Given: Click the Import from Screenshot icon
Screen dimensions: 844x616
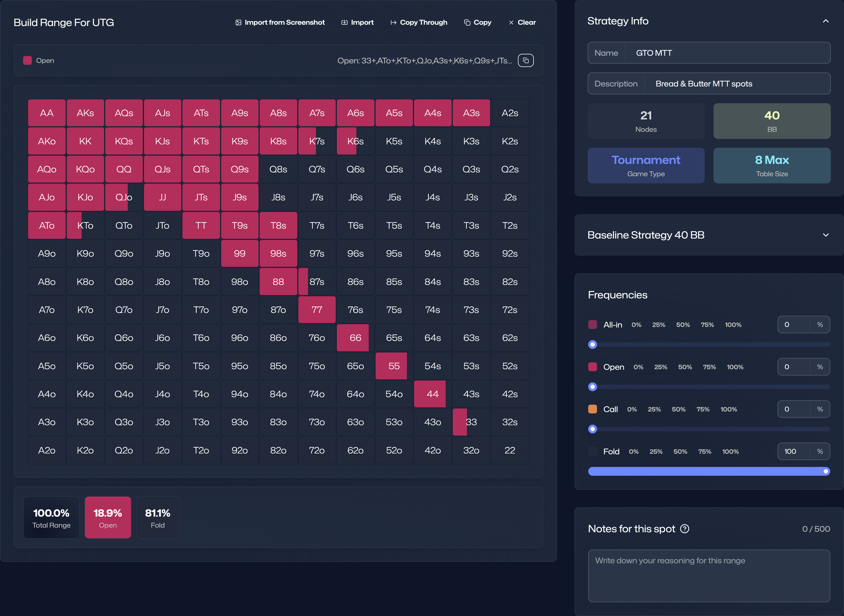Looking at the screenshot, I should pyautogui.click(x=238, y=23).
